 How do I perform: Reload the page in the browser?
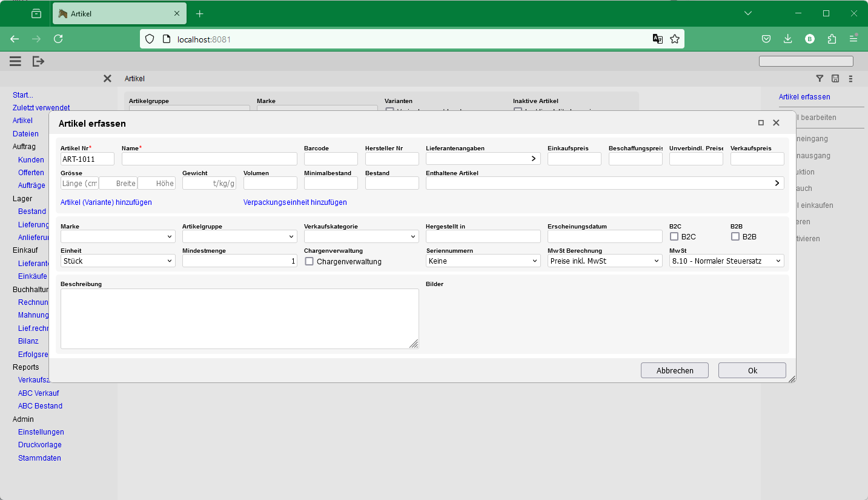coord(58,39)
